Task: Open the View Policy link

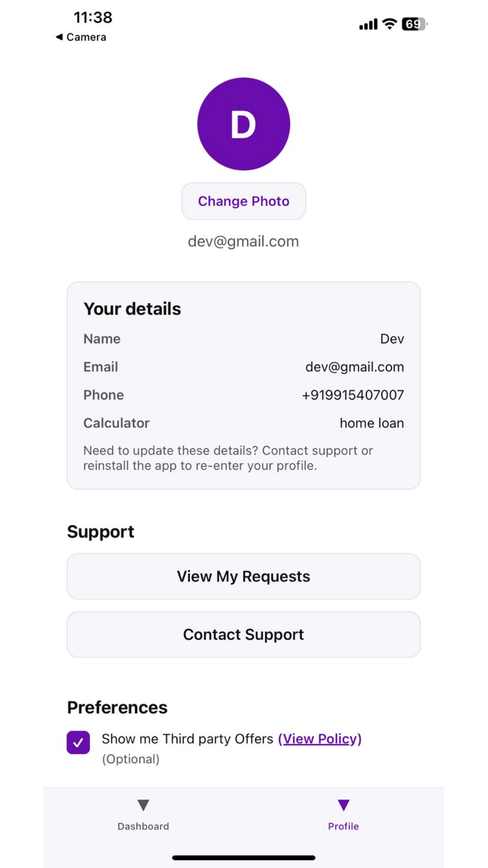Action: pyautogui.click(x=321, y=739)
